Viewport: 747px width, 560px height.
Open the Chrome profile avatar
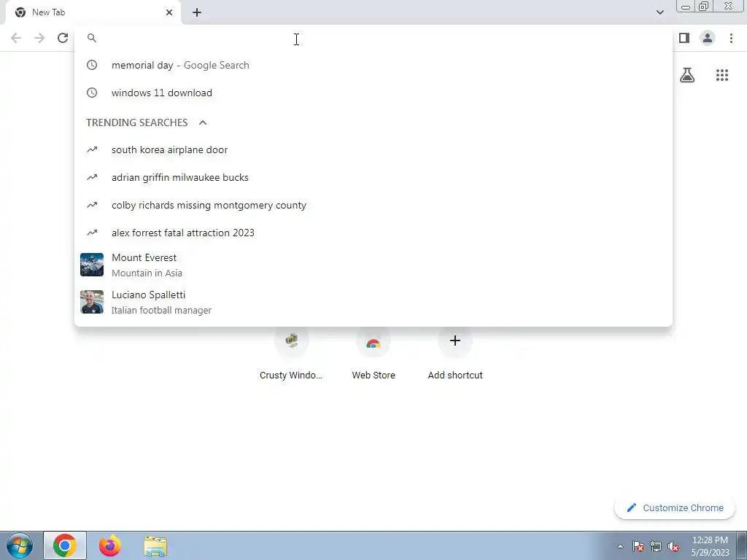[x=708, y=38]
